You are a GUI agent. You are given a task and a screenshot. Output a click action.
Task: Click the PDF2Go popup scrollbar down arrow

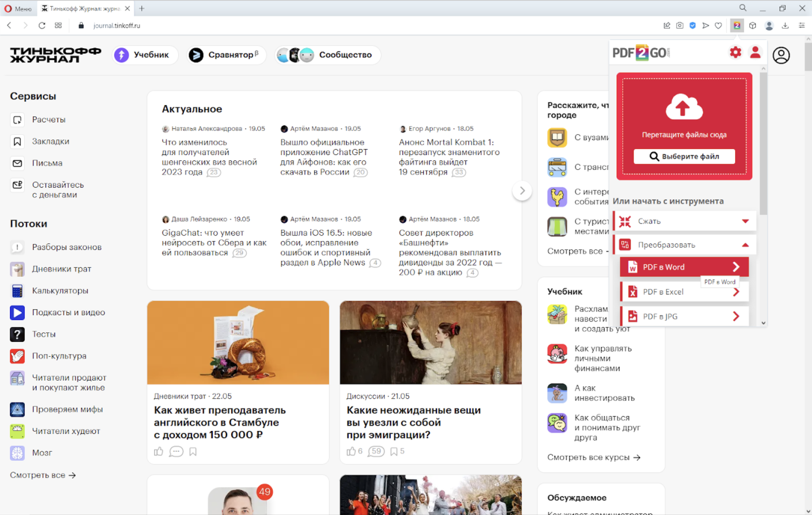point(763,323)
